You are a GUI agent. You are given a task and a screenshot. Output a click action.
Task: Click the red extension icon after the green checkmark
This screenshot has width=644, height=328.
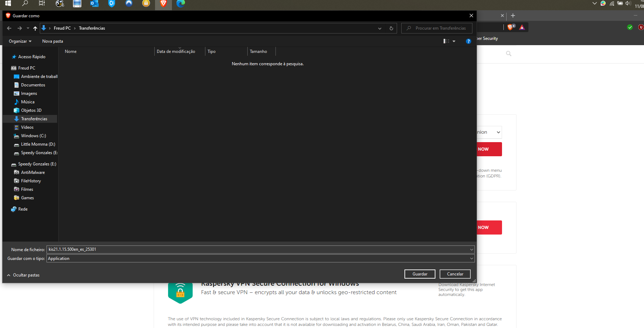pos(641,27)
